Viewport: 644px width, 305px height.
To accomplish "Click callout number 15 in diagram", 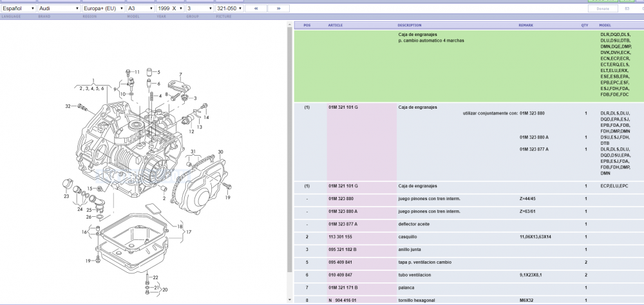I will point(90,189).
